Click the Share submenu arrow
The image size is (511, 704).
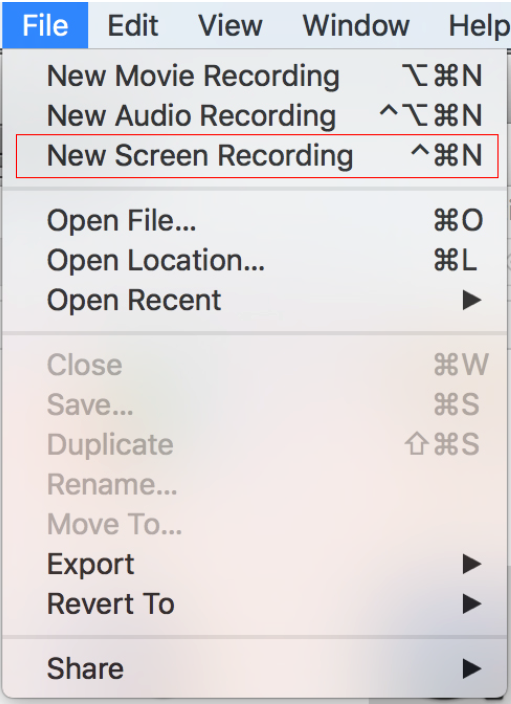pos(472,669)
